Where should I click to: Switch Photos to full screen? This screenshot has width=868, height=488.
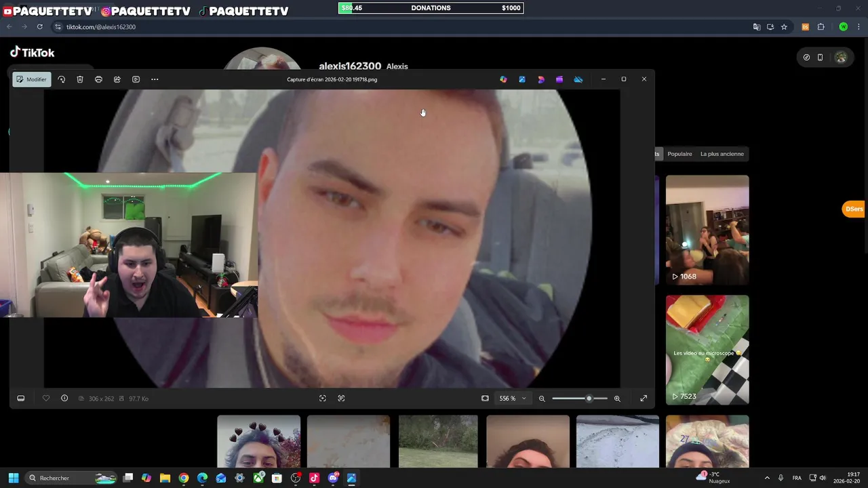click(644, 399)
